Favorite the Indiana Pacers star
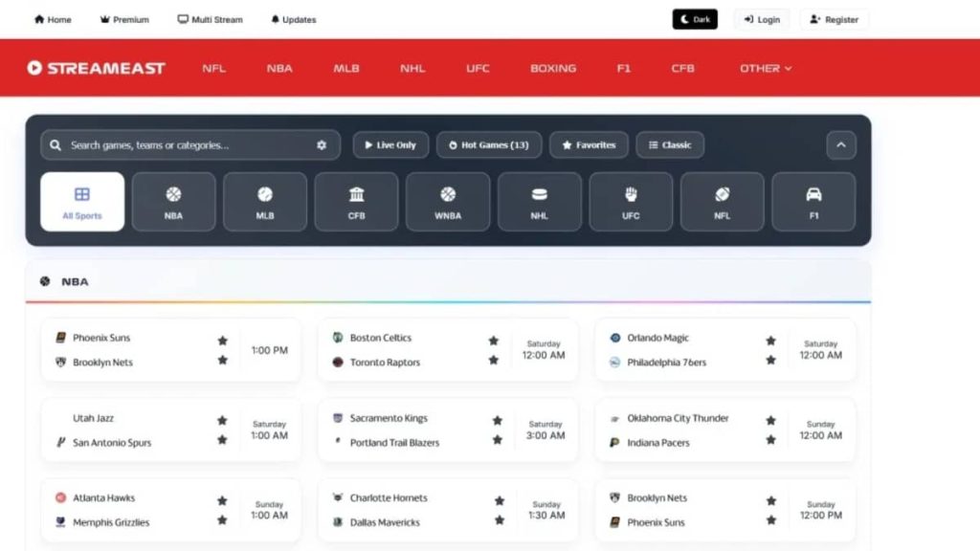980x551 pixels. point(770,440)
